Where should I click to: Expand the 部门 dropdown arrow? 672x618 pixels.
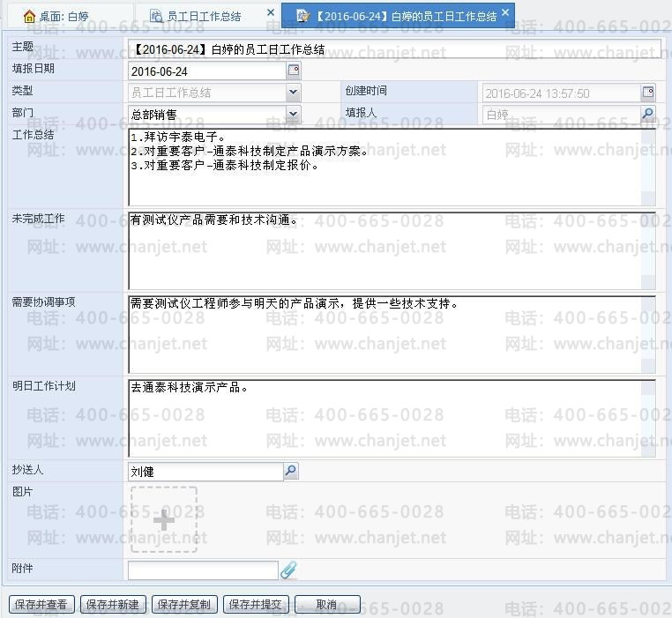point(293,115)
